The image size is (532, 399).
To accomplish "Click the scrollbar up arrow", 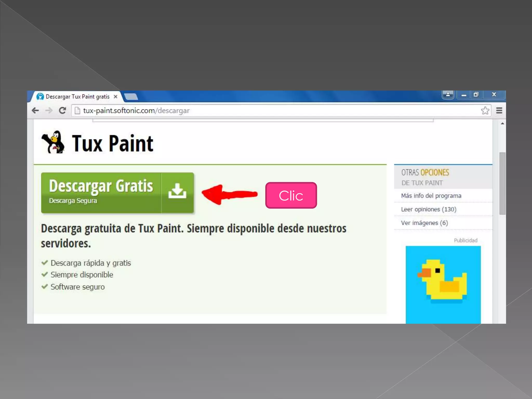I will 502,124.
